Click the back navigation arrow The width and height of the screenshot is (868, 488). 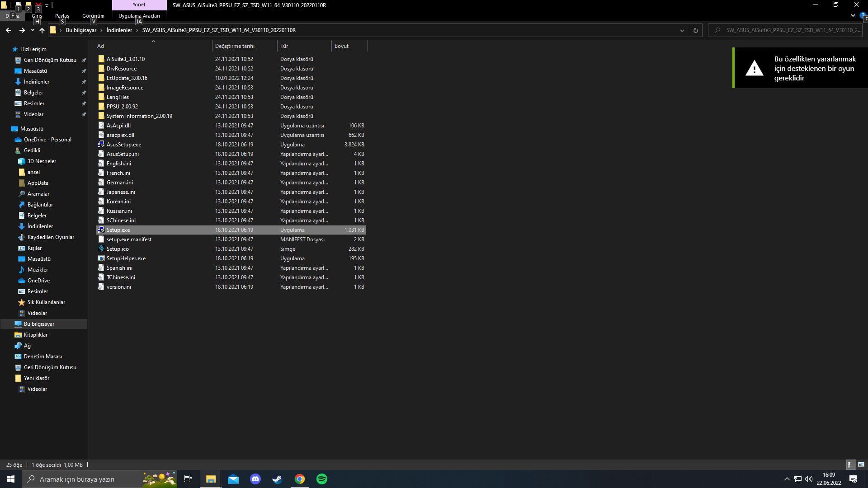point(9,30)
